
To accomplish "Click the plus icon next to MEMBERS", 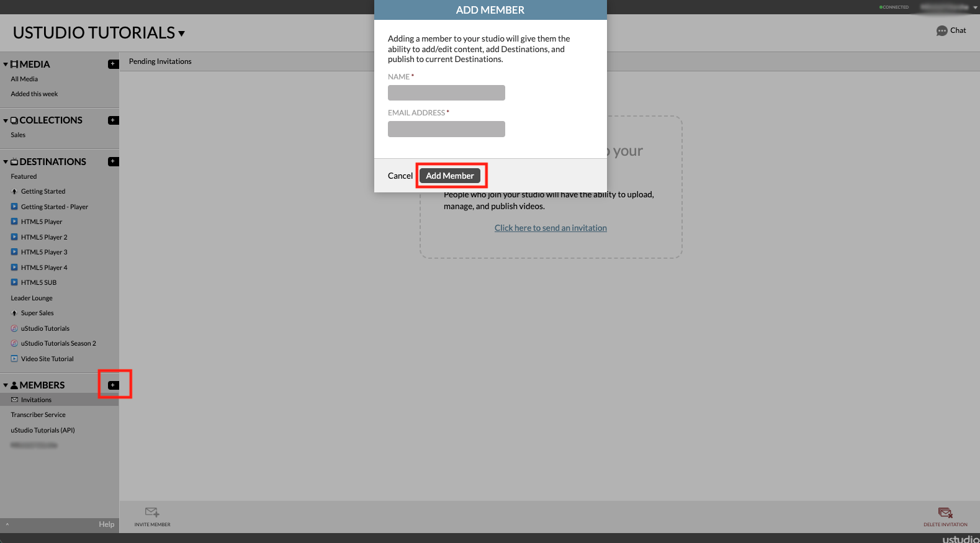I will (113, 385).
